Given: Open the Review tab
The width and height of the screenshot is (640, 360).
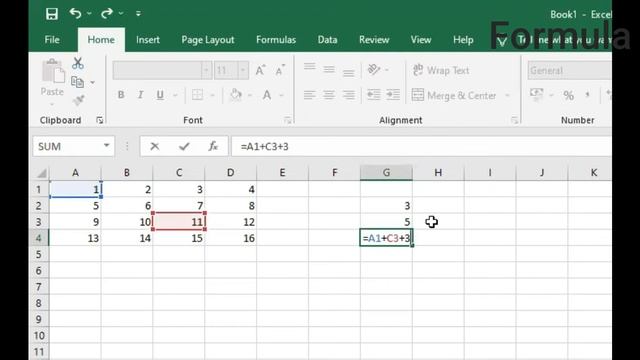Looking at the screenshot, I should [x=374, y=40].
